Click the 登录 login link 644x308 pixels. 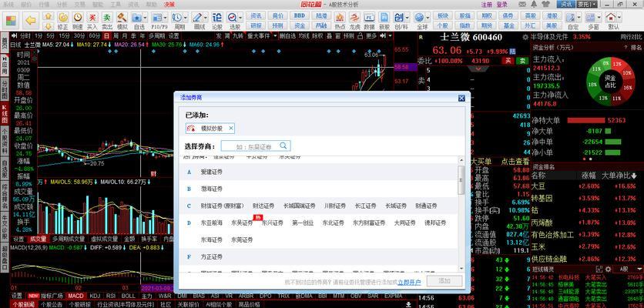point(501,4)
